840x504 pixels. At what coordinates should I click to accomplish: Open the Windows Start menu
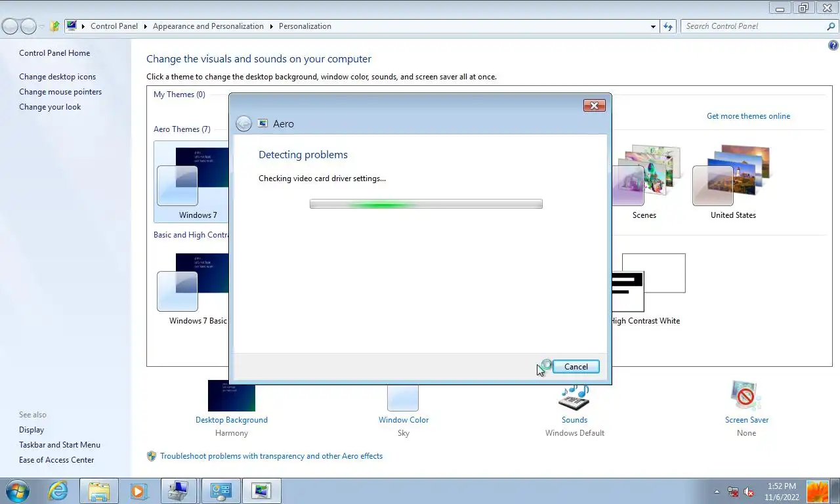coord(18,491)
